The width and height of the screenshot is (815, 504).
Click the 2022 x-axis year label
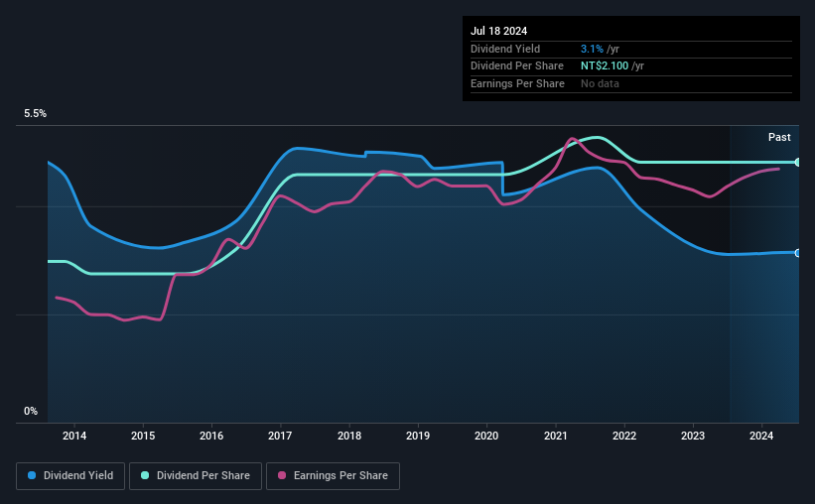coord(624,436)
